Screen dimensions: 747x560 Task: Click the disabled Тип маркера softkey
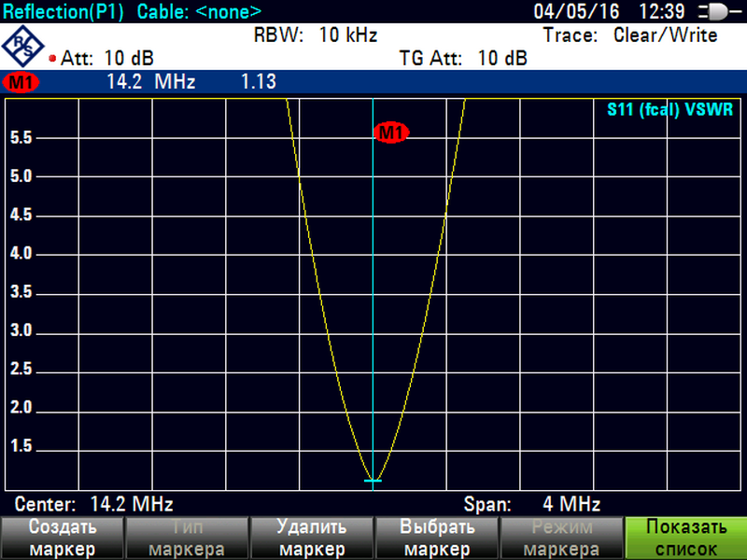(x=187, y=538)
